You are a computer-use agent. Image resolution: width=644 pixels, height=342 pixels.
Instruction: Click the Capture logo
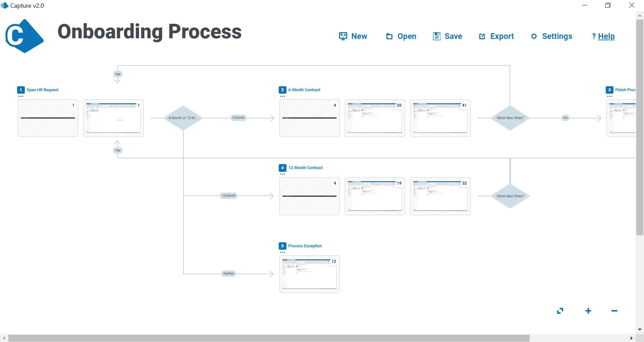(24, 36)
